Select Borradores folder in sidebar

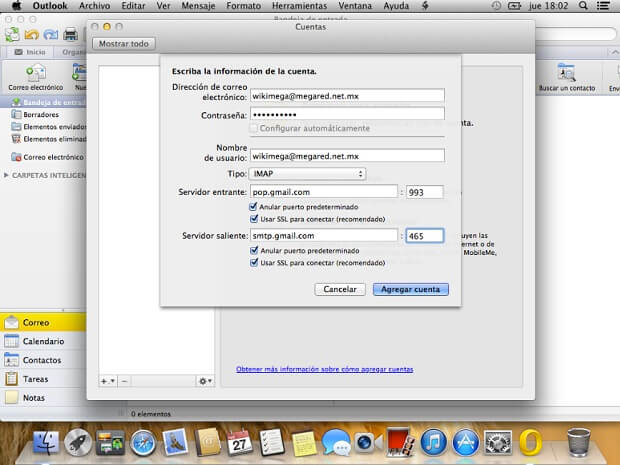point(43,115)
